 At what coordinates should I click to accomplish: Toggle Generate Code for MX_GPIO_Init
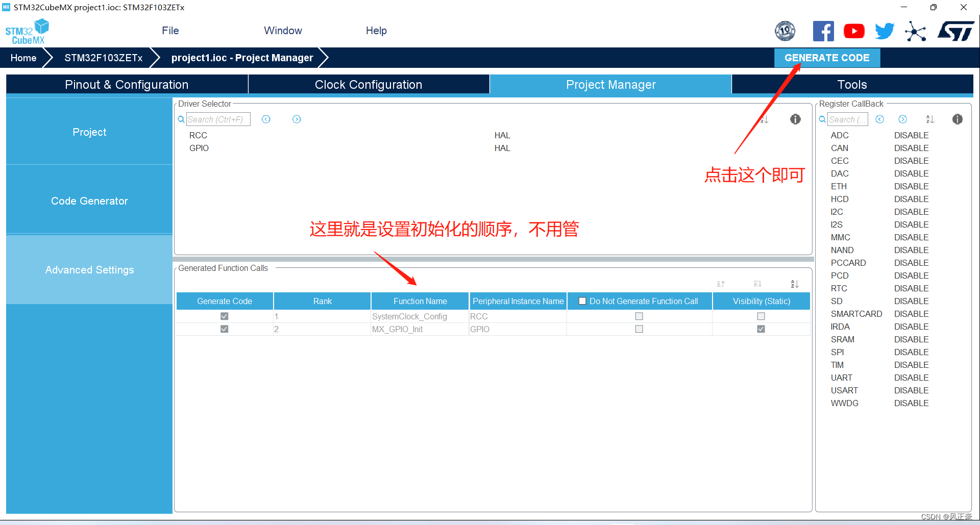(x=224, y=329)
